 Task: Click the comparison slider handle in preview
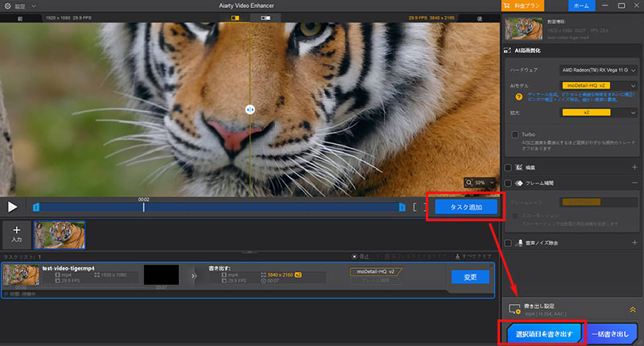click(250, 109)
